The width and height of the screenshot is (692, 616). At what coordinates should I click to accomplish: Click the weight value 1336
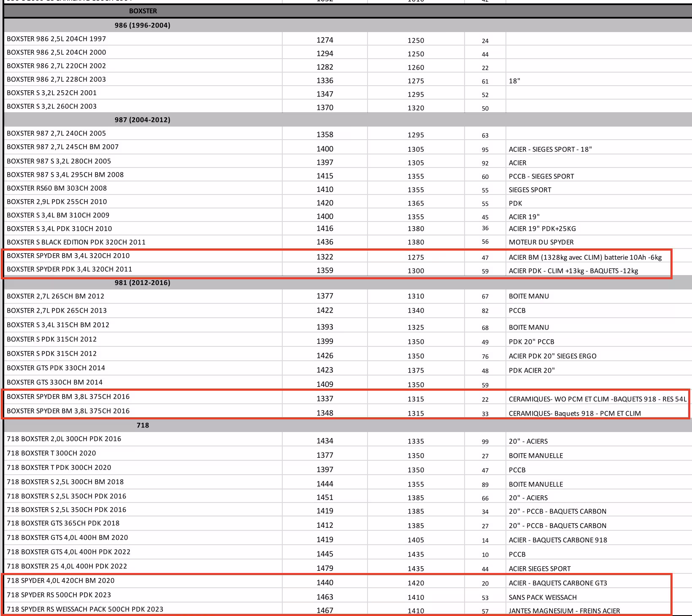[x=325, y=81]
